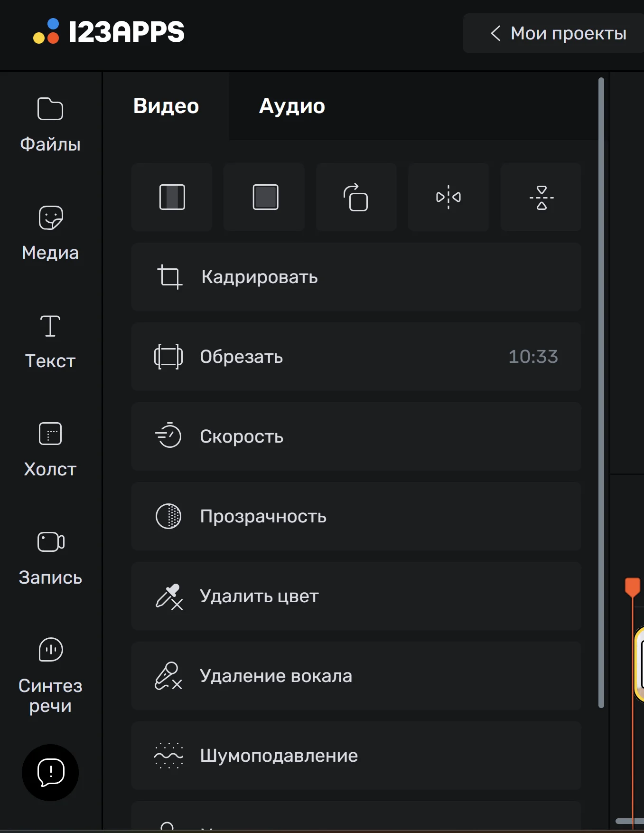Screen dimensions: 644x833
Task: Open the Медиа sticker panel
Action: [x=50, y=232]
